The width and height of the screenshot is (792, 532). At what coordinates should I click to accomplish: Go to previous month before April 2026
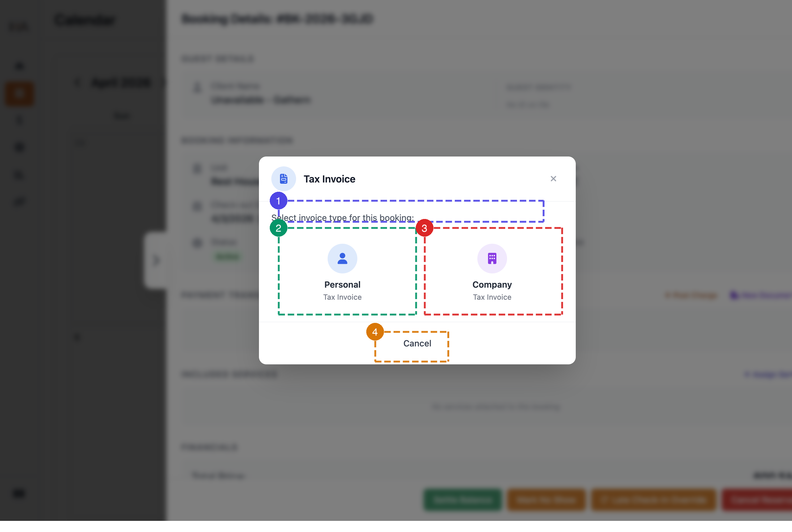tap(78, 83)
